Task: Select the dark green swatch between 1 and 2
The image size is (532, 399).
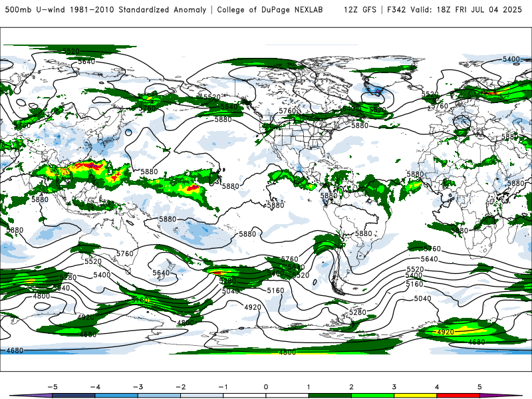Action: (330, 396)
